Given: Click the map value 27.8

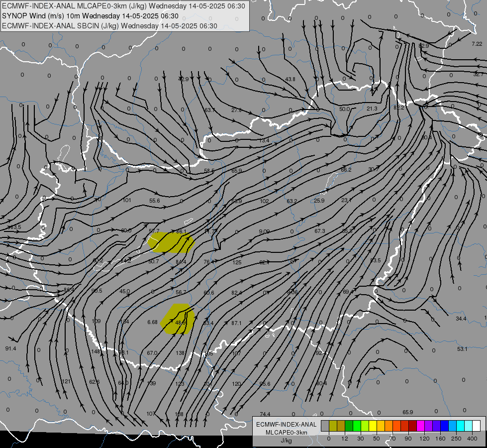Looking at the screenshot, I should [x=236, y=110].
